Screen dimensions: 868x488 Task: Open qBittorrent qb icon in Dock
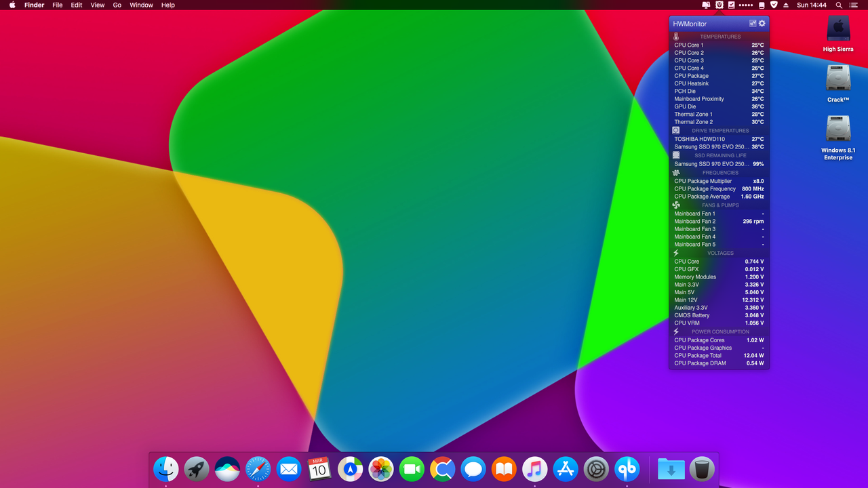627,469
